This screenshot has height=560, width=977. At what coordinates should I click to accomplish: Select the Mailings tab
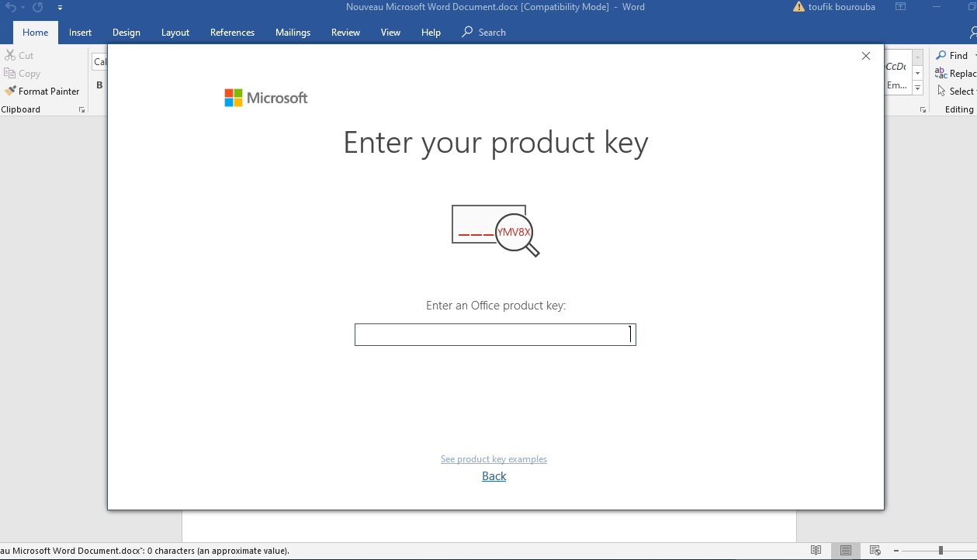[x=293, y=33]
